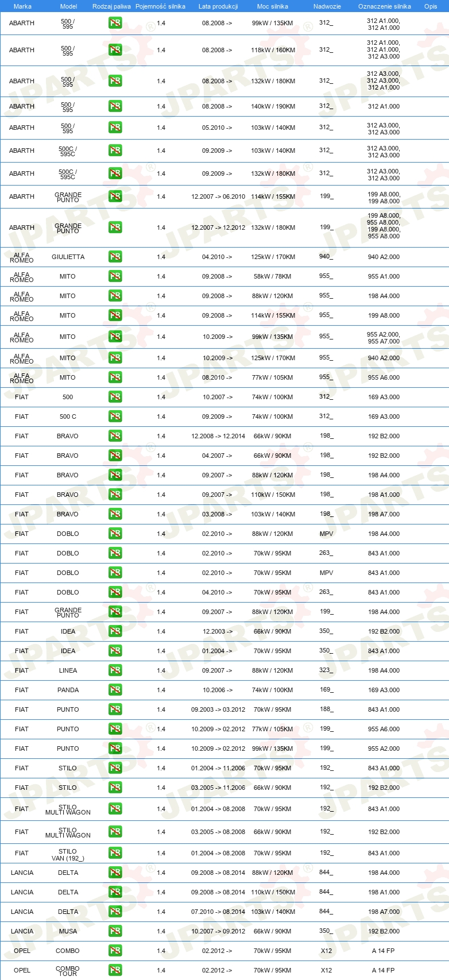Click the fuel icon in Abarth 140kW / 190KM row
The height and width of the screenshot is (980, 449).
(115, 106)
